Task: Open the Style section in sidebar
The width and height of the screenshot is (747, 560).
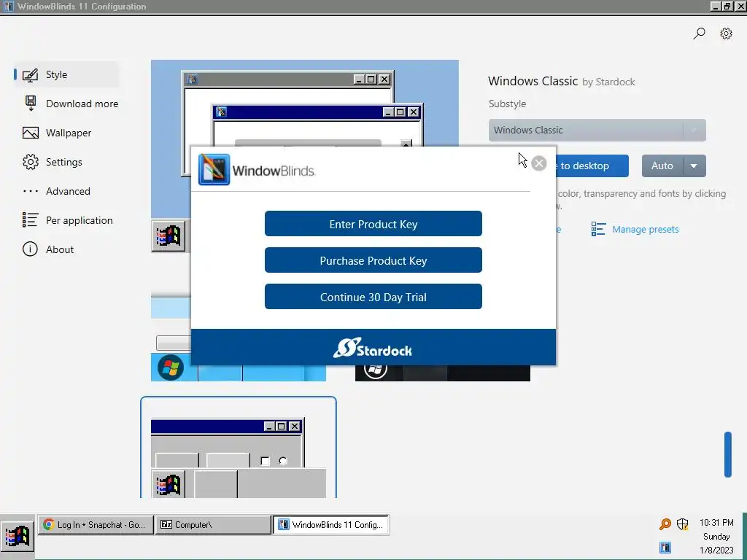Action: coord(66,75)
